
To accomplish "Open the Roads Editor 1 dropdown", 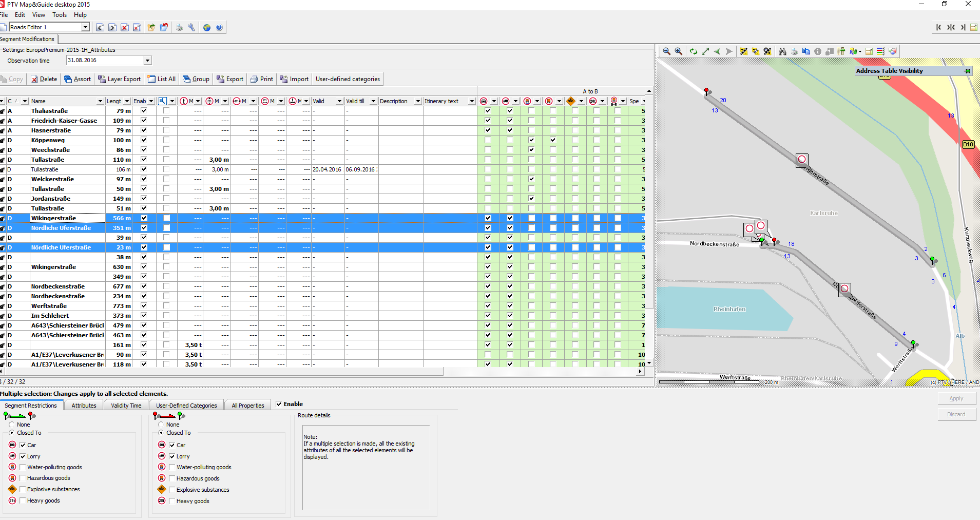I will tap(85, 27).
